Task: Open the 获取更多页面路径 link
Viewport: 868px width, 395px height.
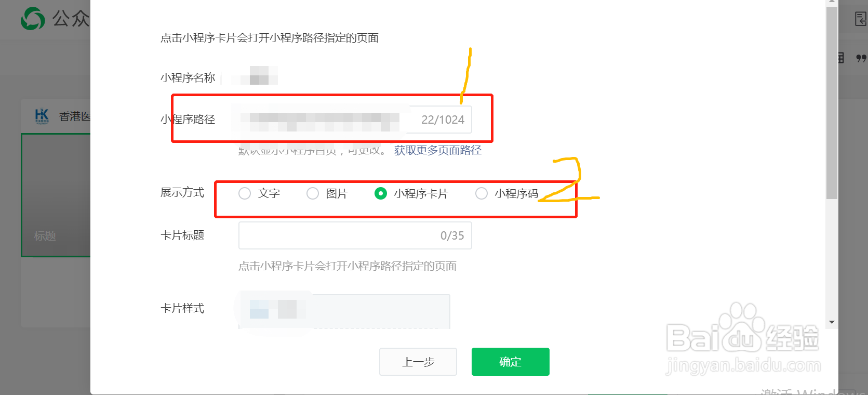Action: pyautogui.click(x=438, y=150)
